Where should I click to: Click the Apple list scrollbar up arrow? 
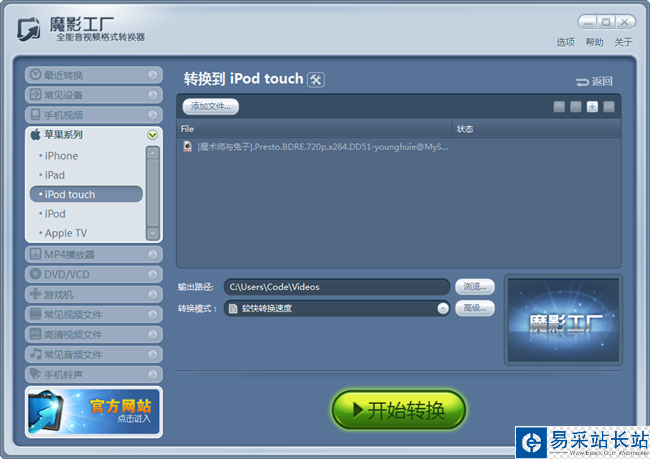153,153
